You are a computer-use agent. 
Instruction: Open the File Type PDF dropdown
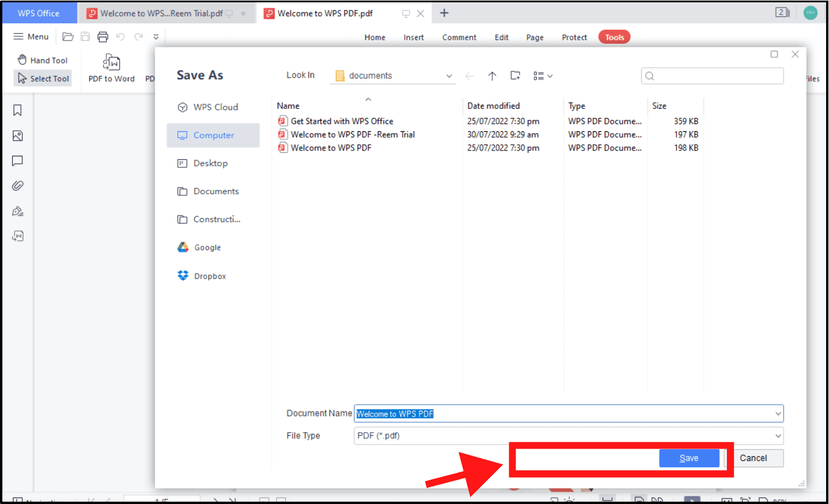click(x=569, y=436)
